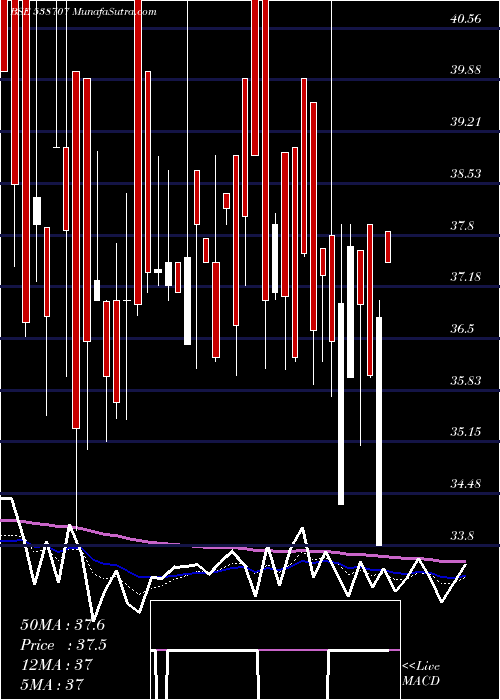Select the 34.48 price label
The width and height of the screenshot is (500, 700).
[x=466, y=484]
